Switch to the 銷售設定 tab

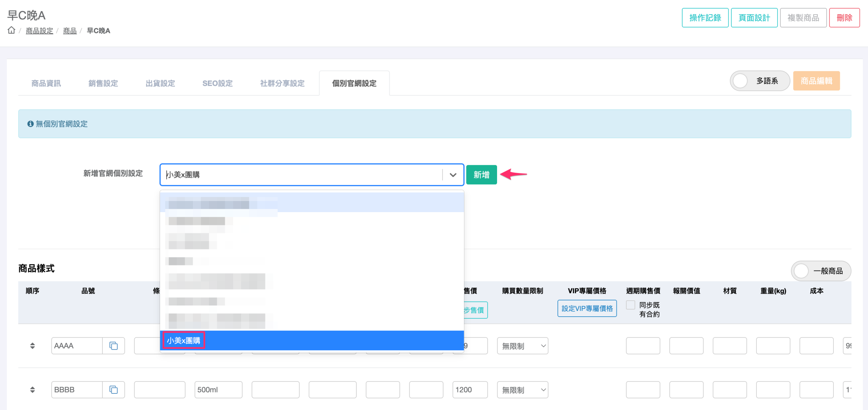tap(103, 83)
